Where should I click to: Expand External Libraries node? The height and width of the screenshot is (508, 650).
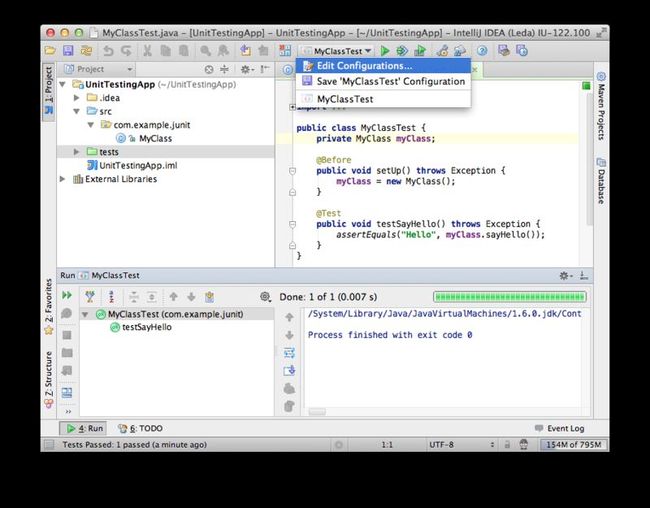(63, 179)
